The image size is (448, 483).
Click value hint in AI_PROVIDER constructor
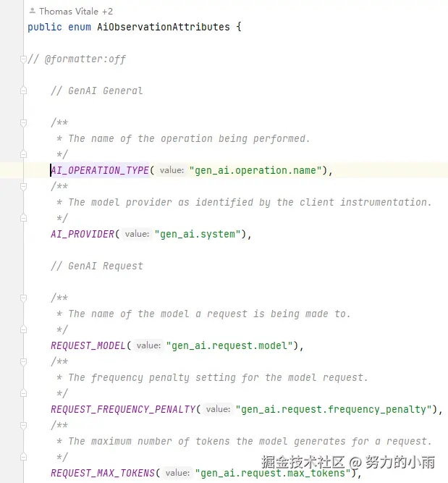coord(137,234)
